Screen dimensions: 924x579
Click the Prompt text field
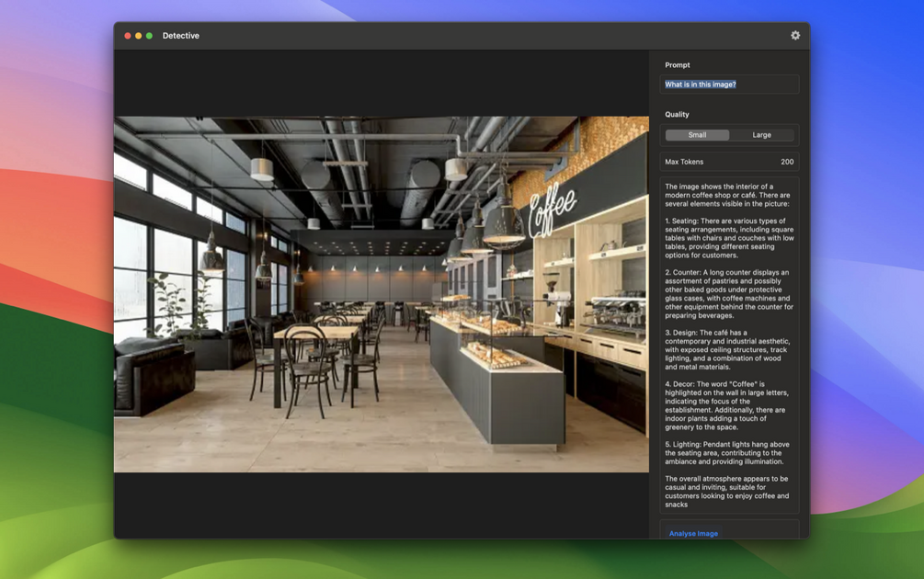(729, 85)
